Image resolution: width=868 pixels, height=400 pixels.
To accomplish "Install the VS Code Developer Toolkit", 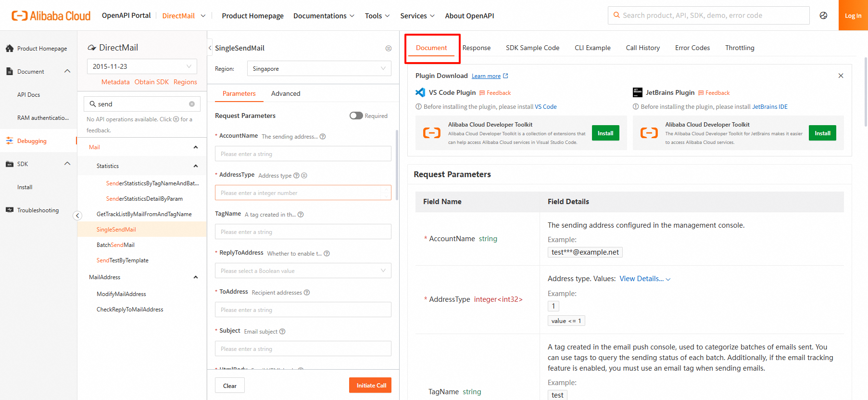I will coord(605,133).
